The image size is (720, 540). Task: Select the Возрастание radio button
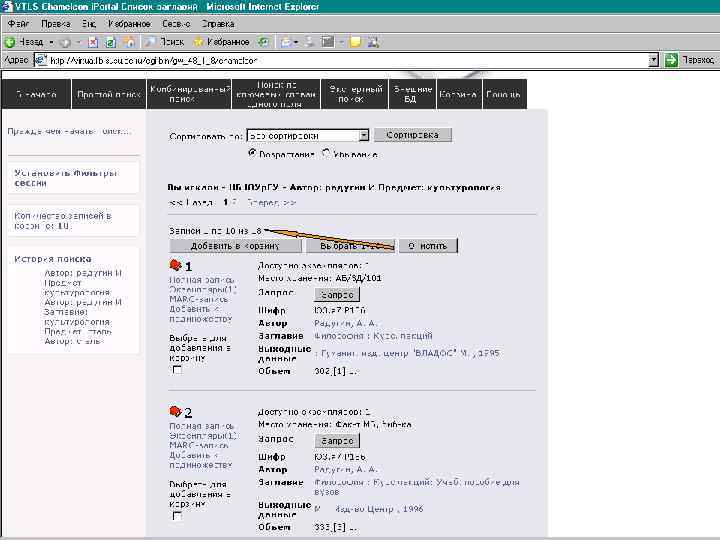click(x=252, y=153)
